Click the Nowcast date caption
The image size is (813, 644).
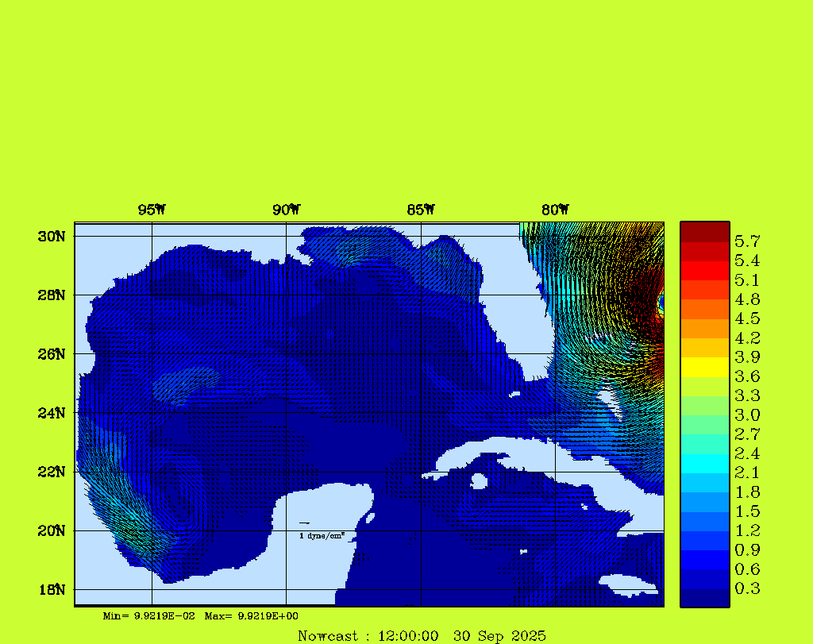pyautogui.click(x=422, y=635)
